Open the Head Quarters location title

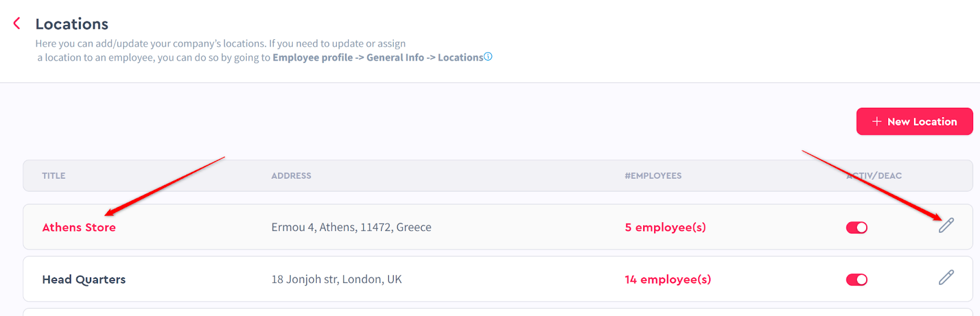pyautogui.click(x=84, y=279)
